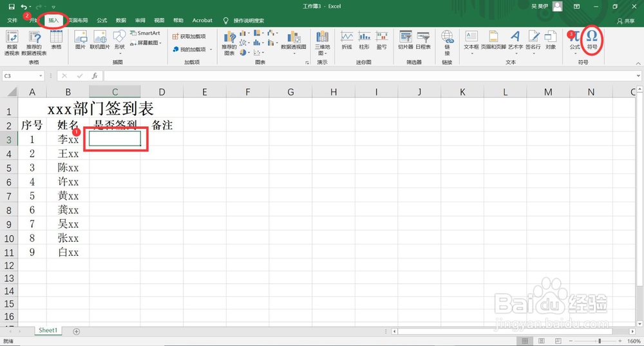Select the column C header

115,92
